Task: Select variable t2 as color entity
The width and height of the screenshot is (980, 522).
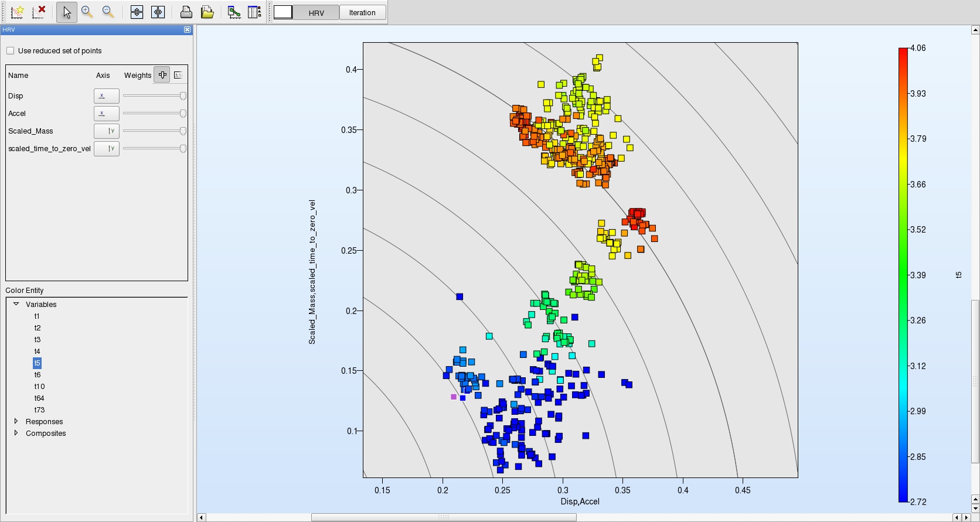Action: pyautogui.click(x=37, y=328)
